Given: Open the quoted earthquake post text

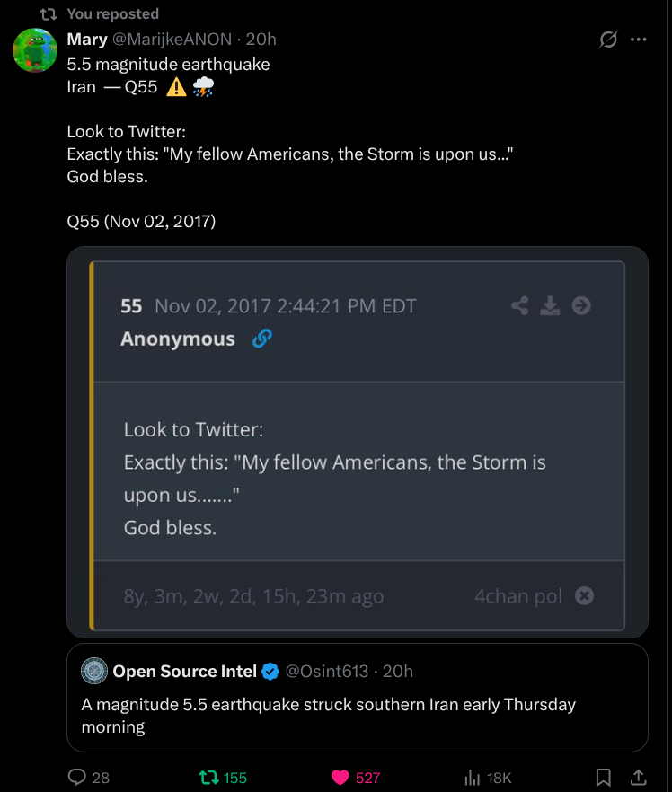Looking at the screenshot, I should [328, 716].
